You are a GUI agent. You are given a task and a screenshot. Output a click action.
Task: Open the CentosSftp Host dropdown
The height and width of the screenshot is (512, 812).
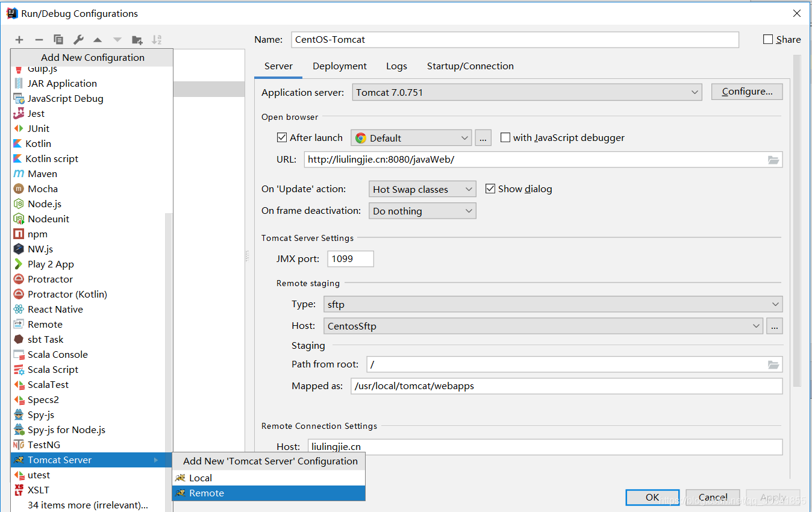pos(543,326)
